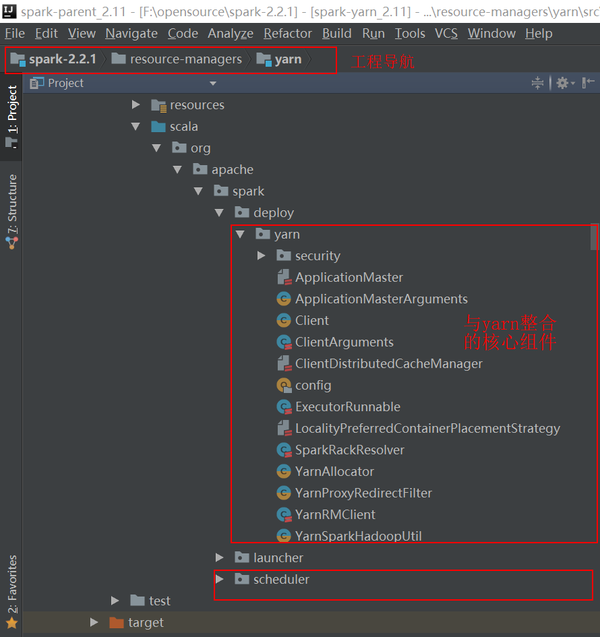Click the yarn breadcrumb in navigation bar
The image size is (600, 637).
pyautogui.click(x=279, y=59)
